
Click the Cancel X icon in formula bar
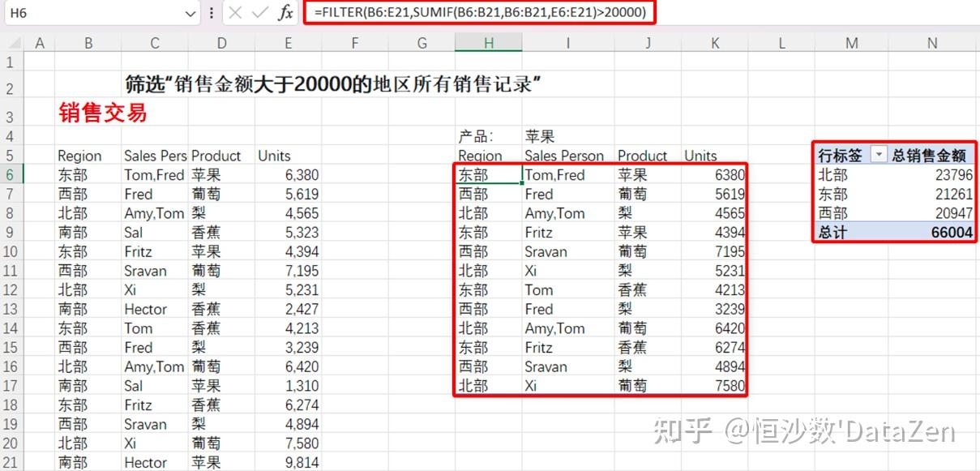click(235, 13)
